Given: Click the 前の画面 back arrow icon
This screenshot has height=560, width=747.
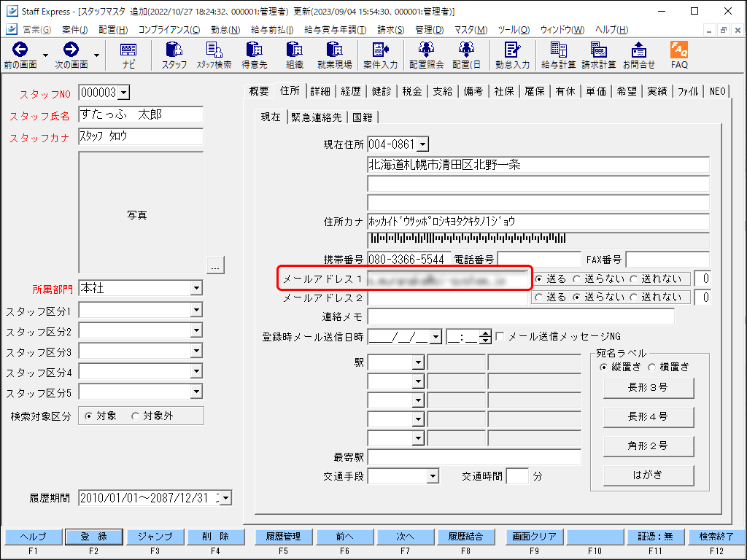Looking at the screenshot, I should (20, 50).
